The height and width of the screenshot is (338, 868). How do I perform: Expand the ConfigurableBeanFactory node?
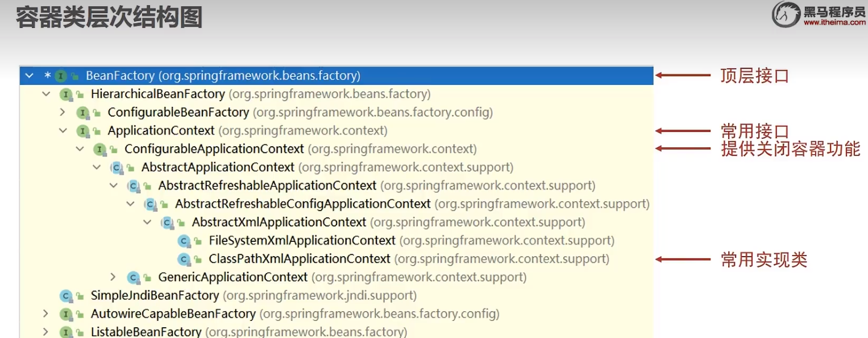[63, 112]
